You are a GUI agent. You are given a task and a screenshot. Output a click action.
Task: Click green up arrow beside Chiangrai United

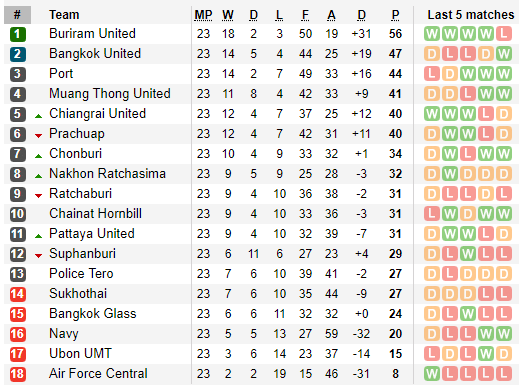click(38, 116)
